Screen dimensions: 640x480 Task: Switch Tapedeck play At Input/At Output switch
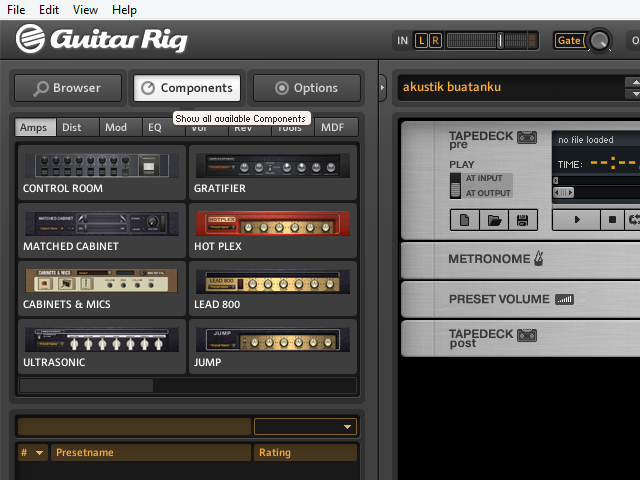coord(455,186)
